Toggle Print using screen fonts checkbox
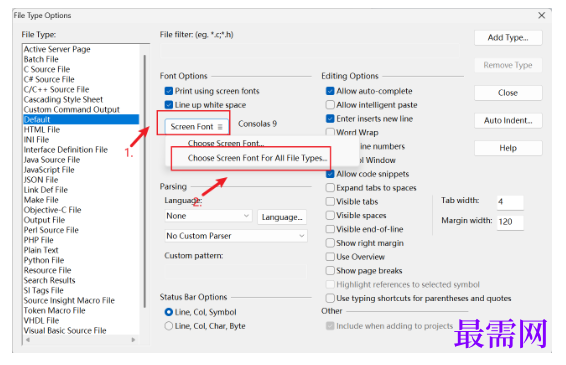 tap(169, 91)
